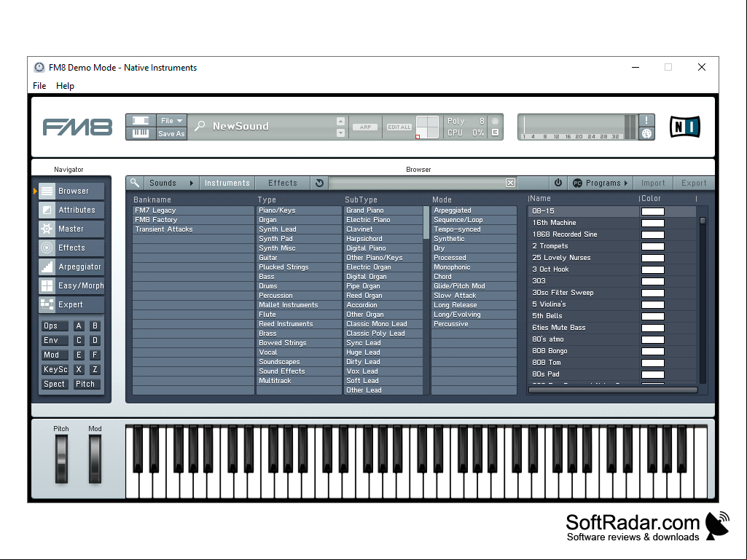Image resolution: width=747 pixels, height=560 pixels.
Task: Click the Pitch wheel slider
Action: pyautogui.click(x=61, y=459)
